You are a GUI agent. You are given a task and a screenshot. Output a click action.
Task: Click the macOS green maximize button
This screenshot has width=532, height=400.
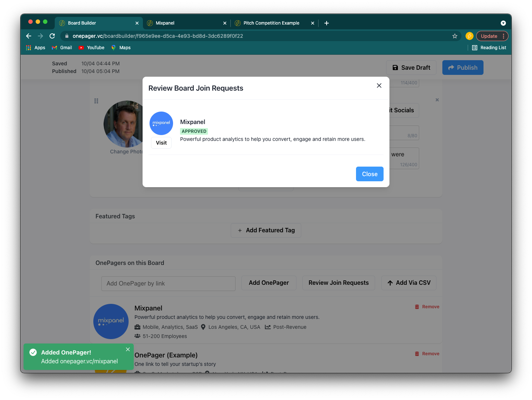tap(45, 22)
